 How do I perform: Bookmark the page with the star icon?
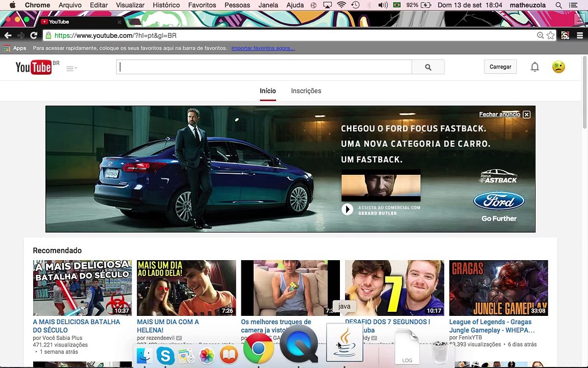click(551, 35)
